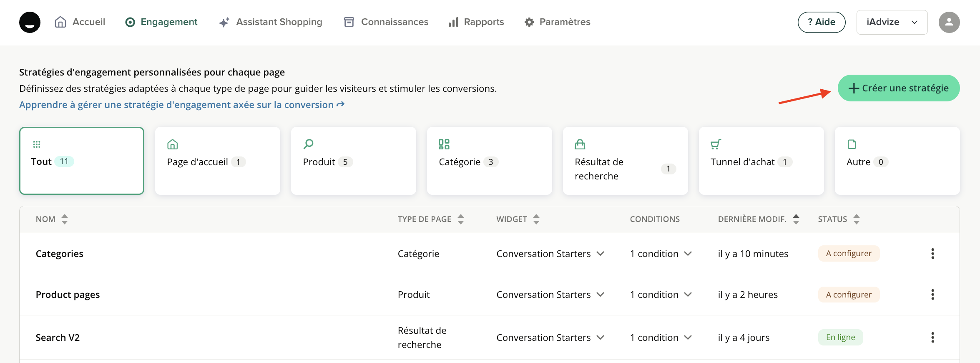Expand the 1 condition dropdown for Product pages
This screenshot has width=980, height=363.
tap(688, 295)
